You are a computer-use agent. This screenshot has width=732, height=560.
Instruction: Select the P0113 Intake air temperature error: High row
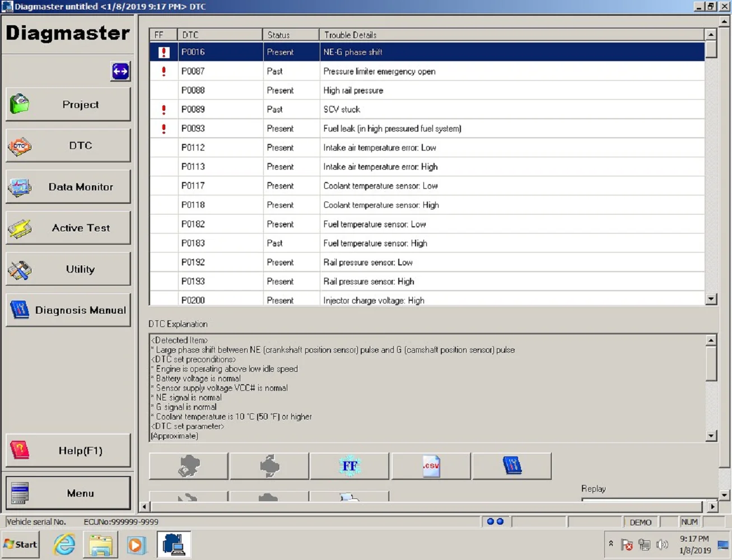click(x=427, y=166)
